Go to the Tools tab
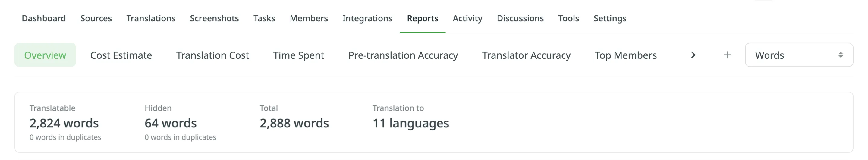Viewport: 868px width, 160px height. 568,18
